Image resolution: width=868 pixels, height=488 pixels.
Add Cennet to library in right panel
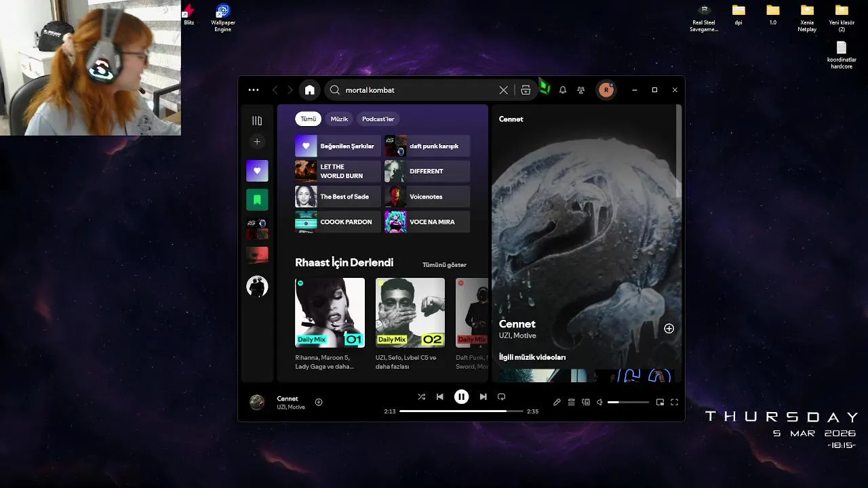tap(669, 329)
